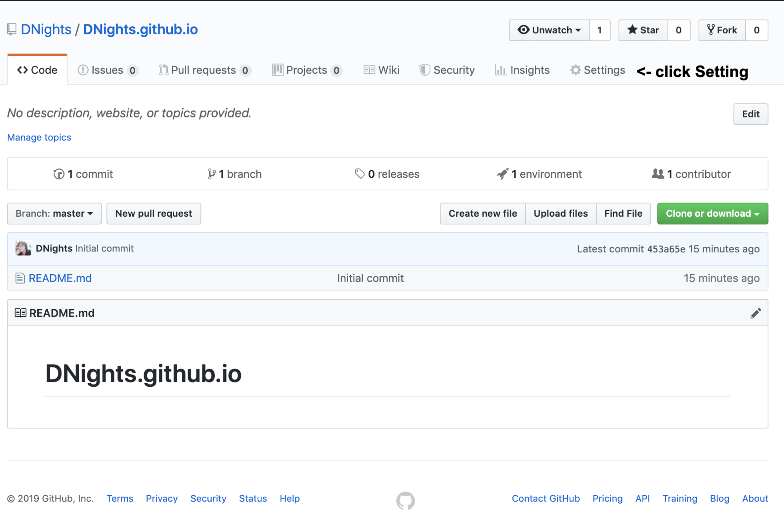Click Manage topics
The height and width of the screenshot is (532, 784).
38,137
